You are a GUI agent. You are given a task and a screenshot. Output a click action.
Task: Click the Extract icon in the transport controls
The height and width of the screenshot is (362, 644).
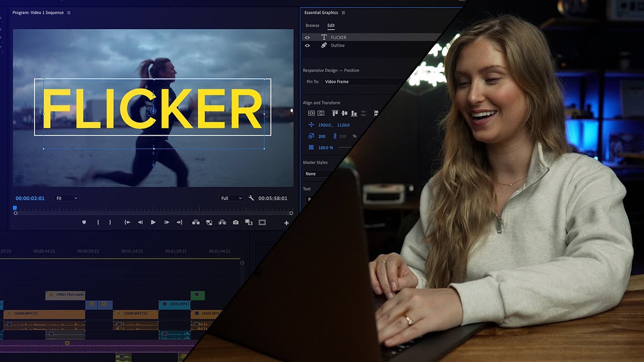222,222
